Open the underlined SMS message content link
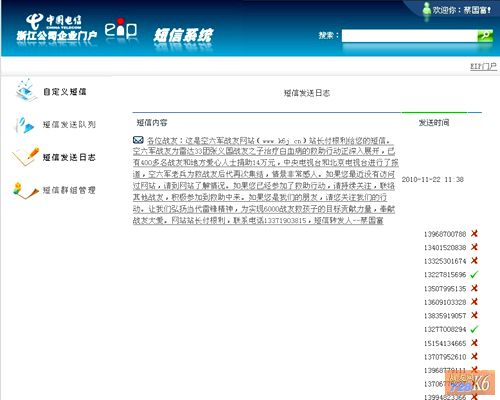 point(266,180)
